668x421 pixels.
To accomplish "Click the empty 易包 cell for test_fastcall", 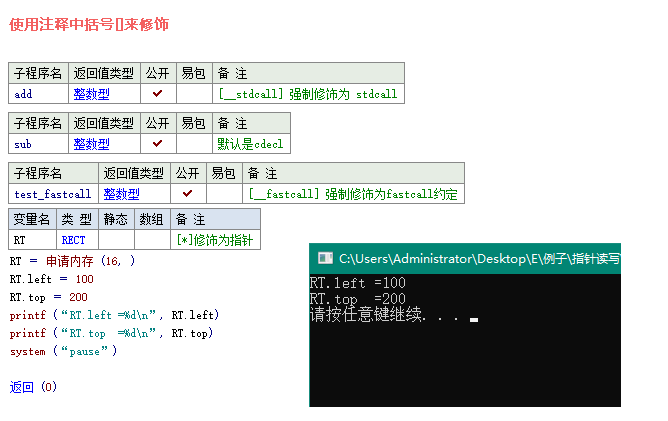I will coord(225,194).
